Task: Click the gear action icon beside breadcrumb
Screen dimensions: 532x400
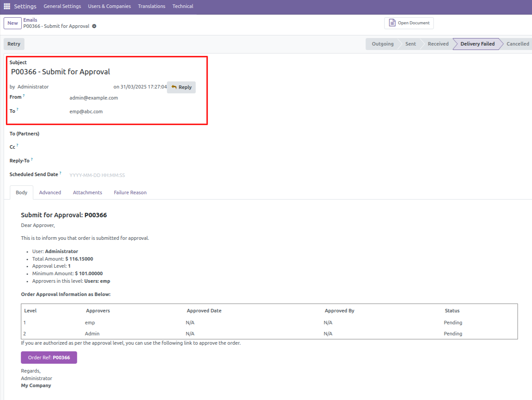Action: (94, 26)
